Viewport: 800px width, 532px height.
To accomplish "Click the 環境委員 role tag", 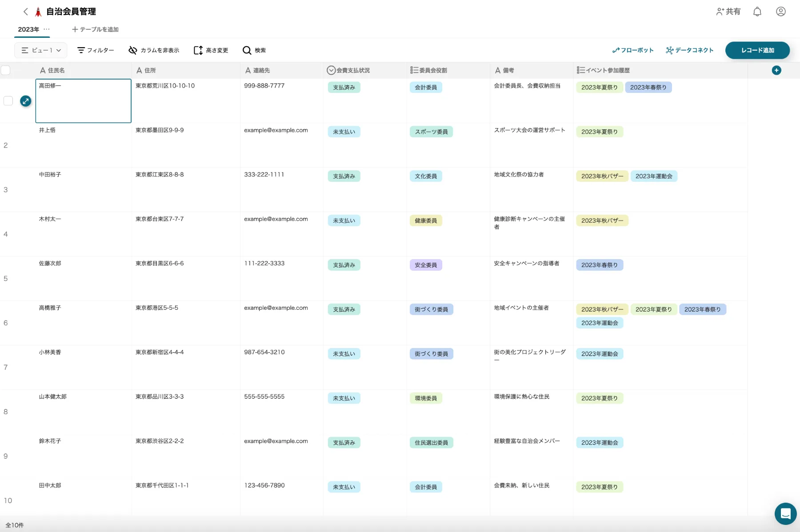I will tap(426, 398).
